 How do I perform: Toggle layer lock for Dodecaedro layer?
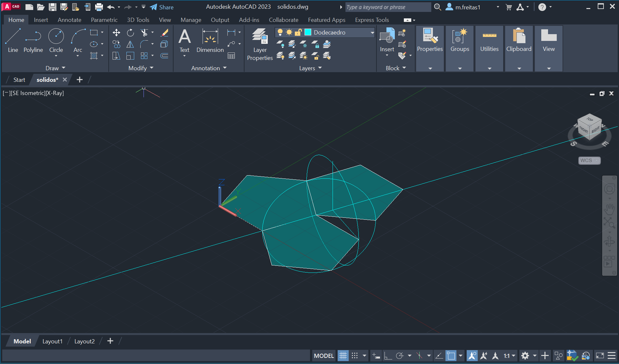point(298,32)
